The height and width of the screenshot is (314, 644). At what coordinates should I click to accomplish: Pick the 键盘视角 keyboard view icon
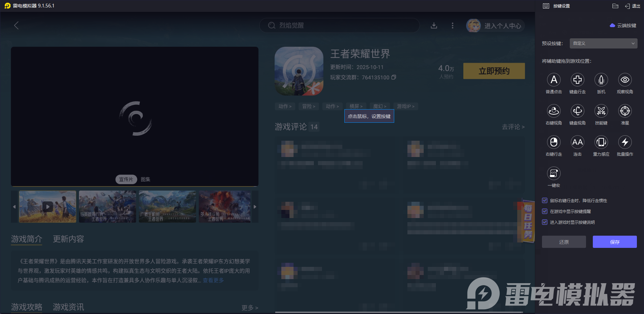pos(578,111)
